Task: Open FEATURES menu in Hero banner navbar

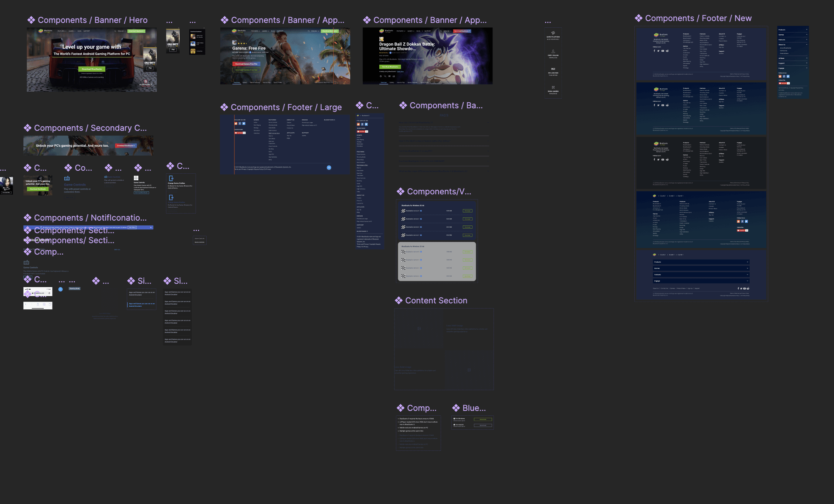Action: 61,31
